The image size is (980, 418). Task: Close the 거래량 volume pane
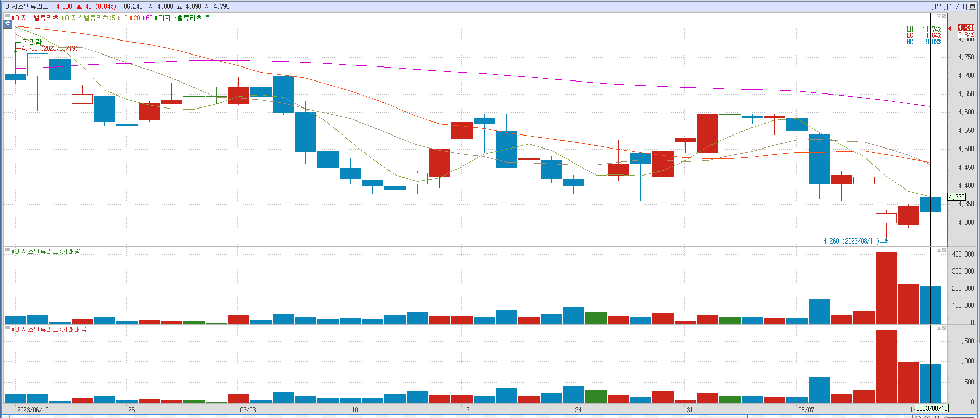pyautogui.click(x=944, y=250)
